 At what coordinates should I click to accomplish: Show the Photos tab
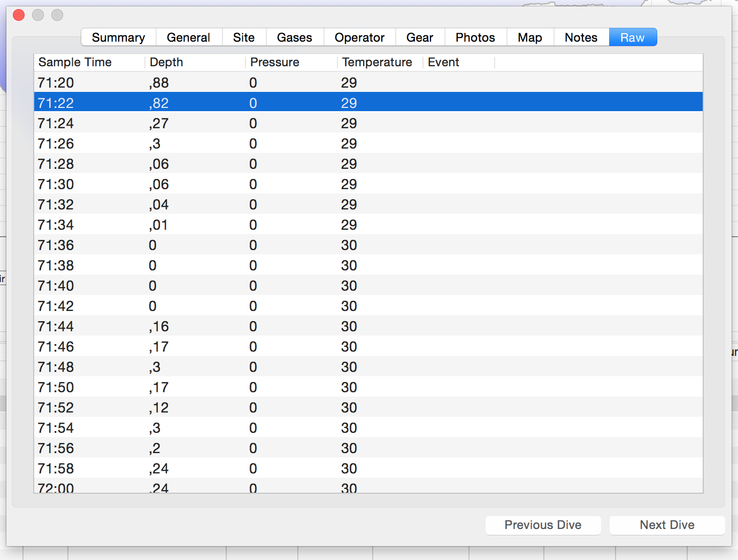pos(475,37)
